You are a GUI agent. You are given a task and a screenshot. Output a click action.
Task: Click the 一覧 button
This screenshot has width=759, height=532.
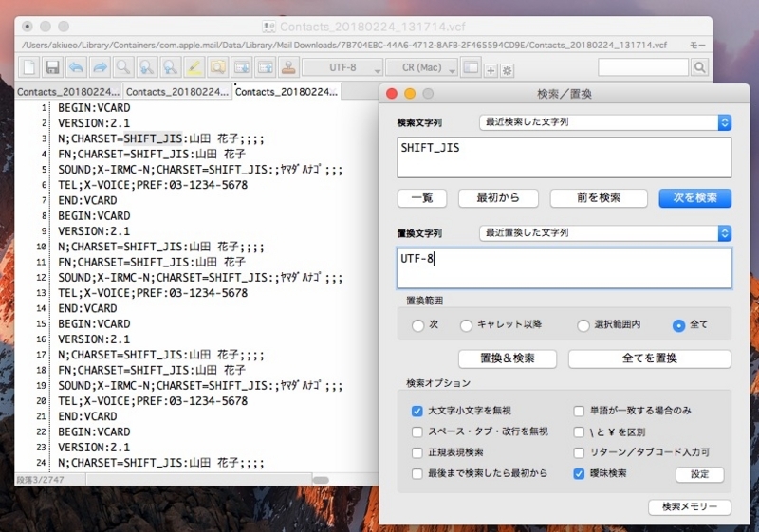click(421, 198)
